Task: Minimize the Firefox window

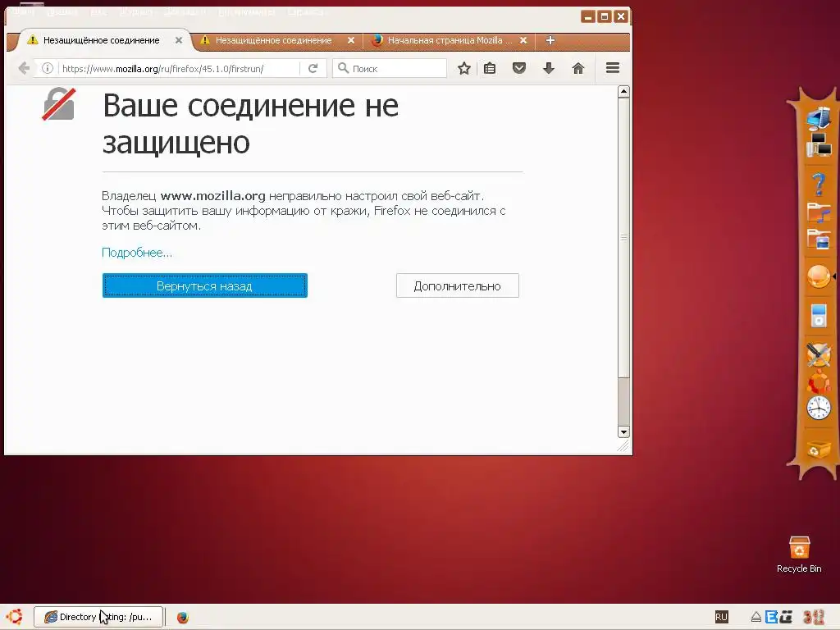Action: tap(587, 16)
